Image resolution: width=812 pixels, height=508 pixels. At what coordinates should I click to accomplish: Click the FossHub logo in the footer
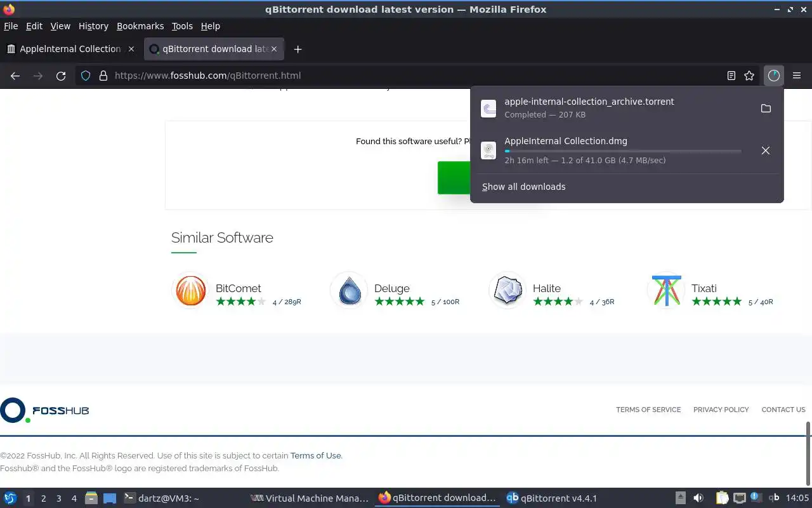click(x=44, y=410)
